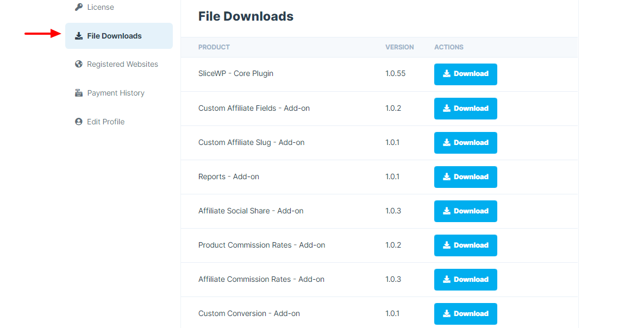
Task: Select the 'SliceWP - Core Plugin' product name
Action: pos(236,73)
